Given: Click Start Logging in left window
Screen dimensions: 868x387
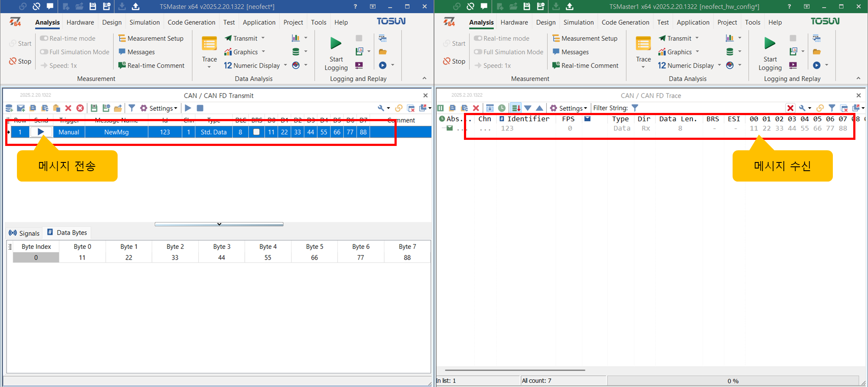Looking at the screenshot, I should [336, 53].
